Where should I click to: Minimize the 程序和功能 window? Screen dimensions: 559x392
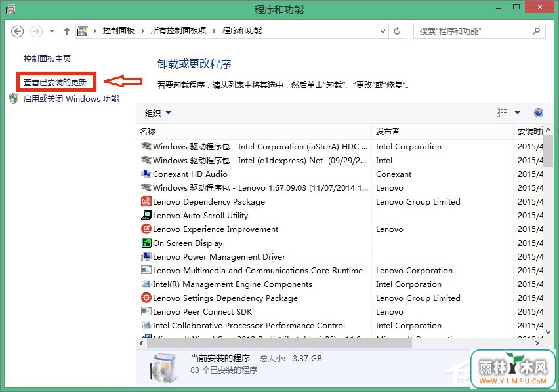click(x=499, y=7)
